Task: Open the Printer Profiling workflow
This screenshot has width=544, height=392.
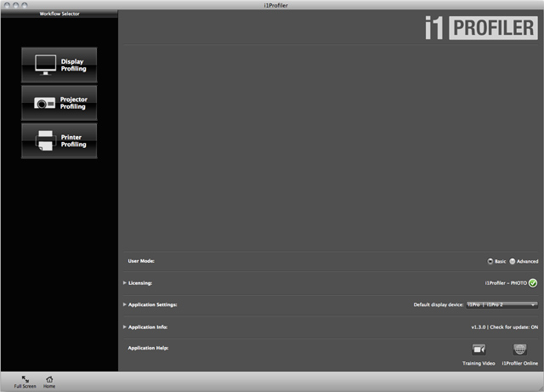Action: (59, 141)
